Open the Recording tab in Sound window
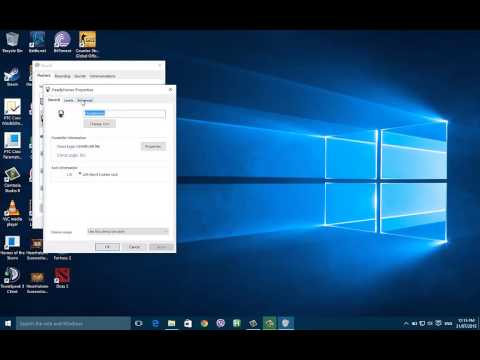The height and width of the screenshot is (360, 480). [x=62, y=76]
